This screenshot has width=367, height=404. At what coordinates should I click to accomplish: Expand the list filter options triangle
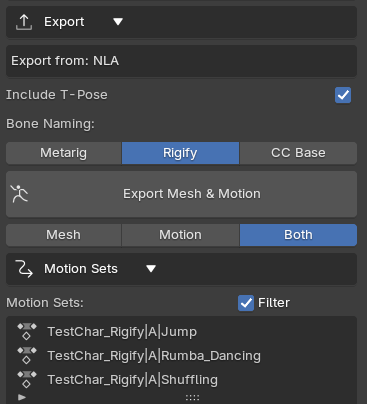(22, 397)
